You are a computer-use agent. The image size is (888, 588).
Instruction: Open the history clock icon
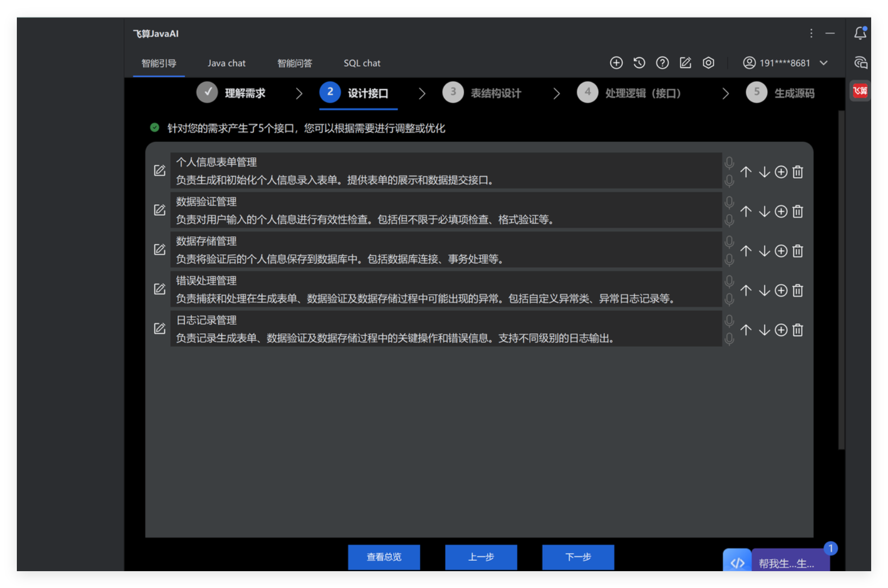639,63
